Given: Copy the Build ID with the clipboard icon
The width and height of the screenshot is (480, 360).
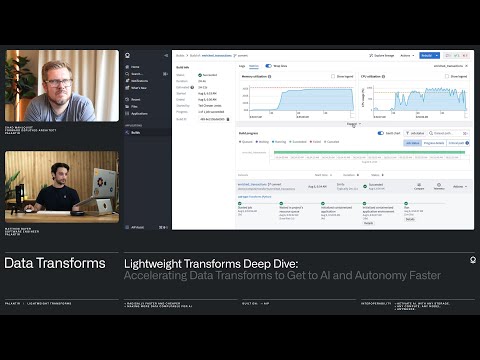Looking at the screenshot, I should tap(228, 119).
